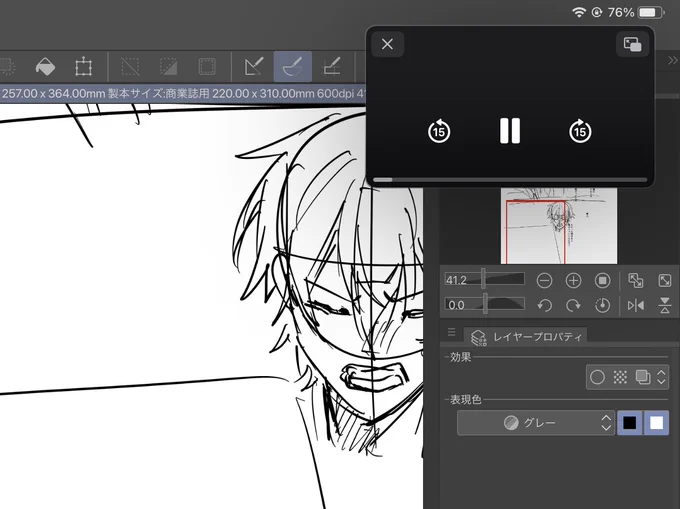Click the Navigator canvas thumbnail

pos(559,225)
